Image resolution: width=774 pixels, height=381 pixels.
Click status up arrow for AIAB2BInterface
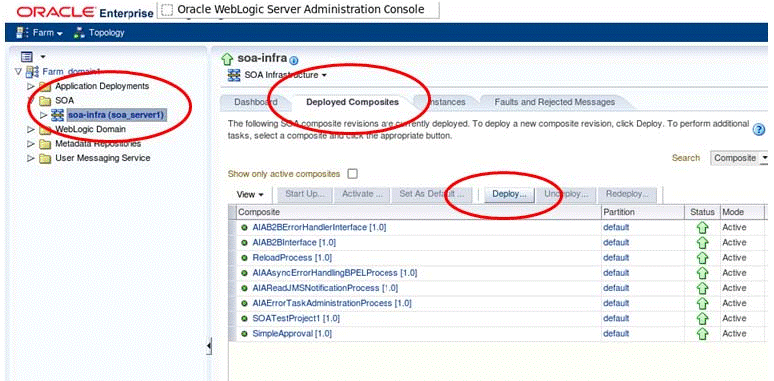coord(702,243)
